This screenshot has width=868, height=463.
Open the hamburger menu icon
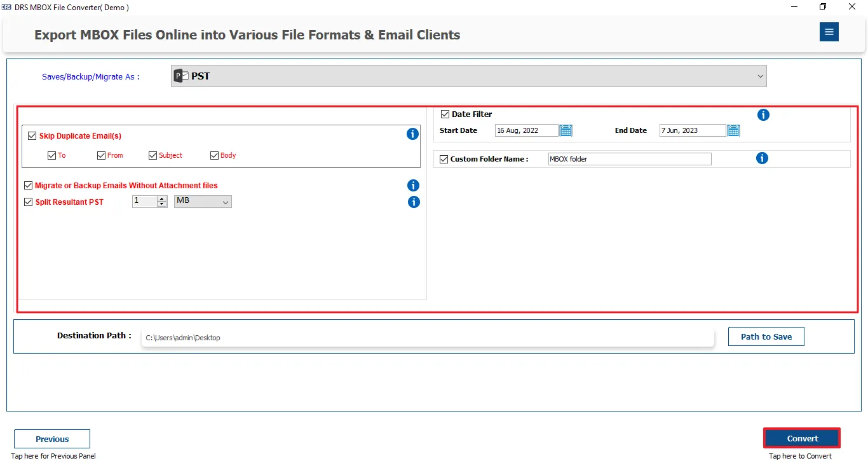click(x=829, y=32)
